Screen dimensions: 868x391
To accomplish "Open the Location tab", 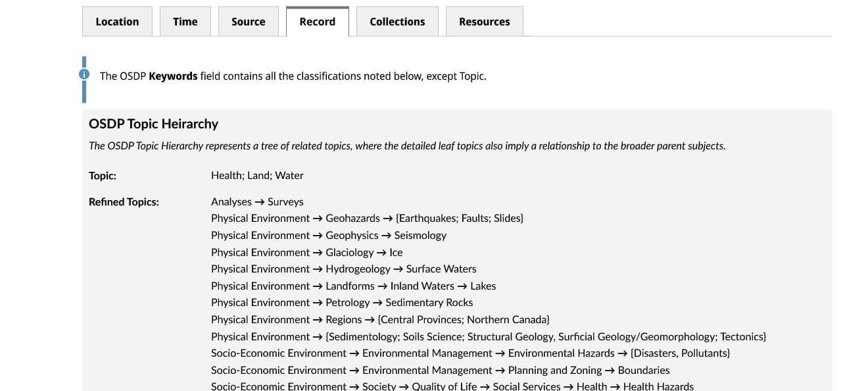I will coord(117,22).
